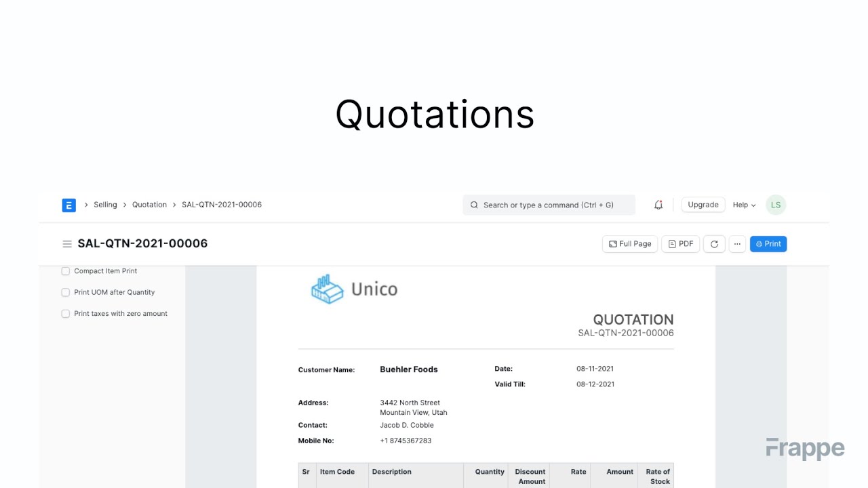Click the QUOTATION heading in preview
868x488 pixels.
(x=633, y=319)
